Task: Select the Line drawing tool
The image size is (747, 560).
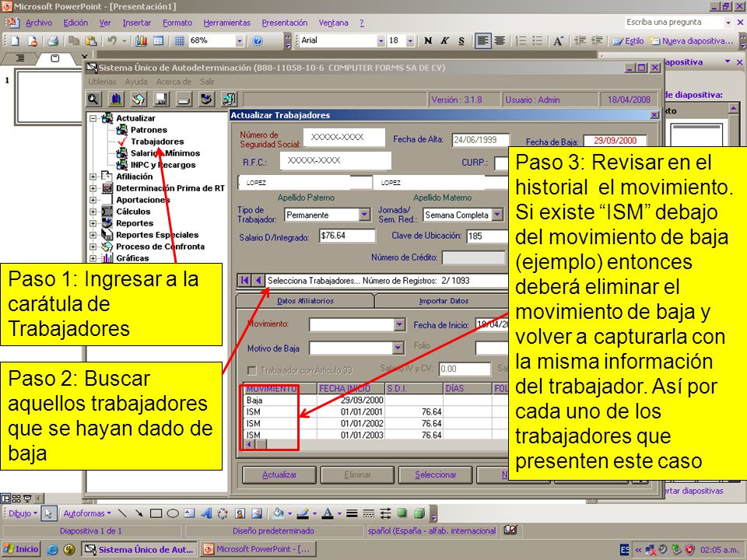Action: 122,513
